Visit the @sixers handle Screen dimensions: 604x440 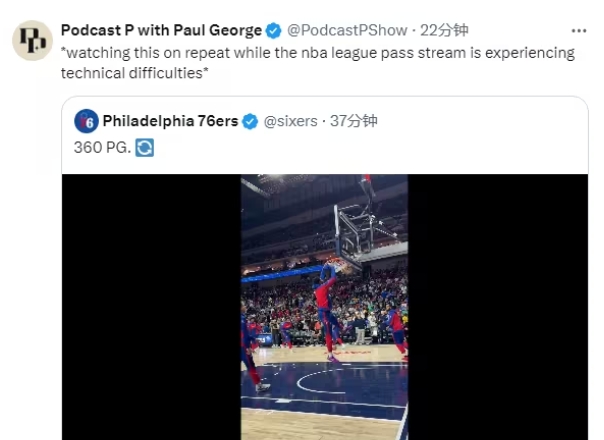tap(290, 121)
